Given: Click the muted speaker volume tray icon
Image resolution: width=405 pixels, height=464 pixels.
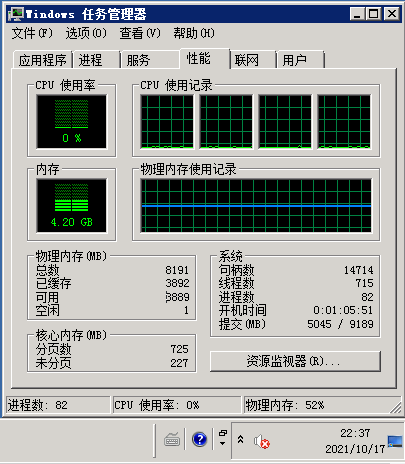Looking at the screenshot, I should coord(262,442).
